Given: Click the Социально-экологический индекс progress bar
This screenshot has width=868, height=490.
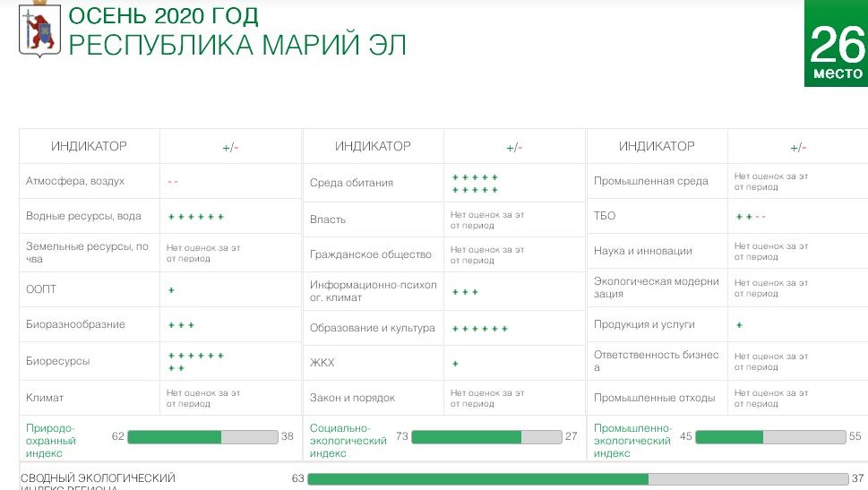Looking at the screenshot, I should pos(486,437).
